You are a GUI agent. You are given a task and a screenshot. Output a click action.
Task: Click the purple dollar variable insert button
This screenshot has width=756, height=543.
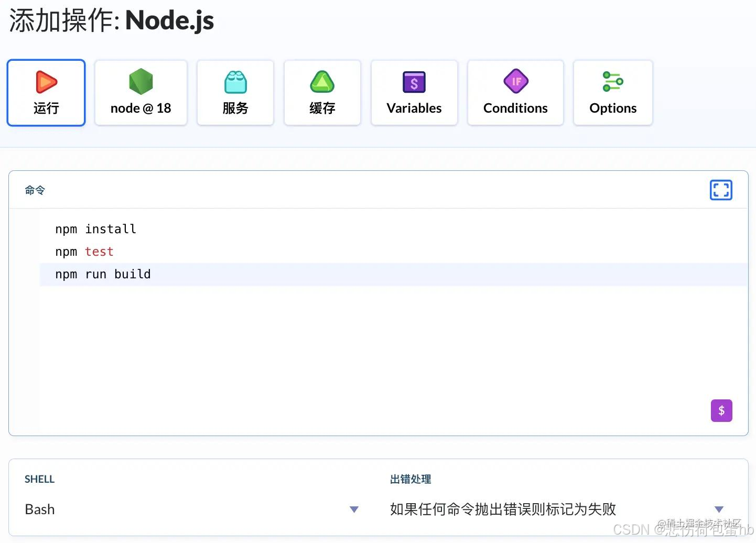(721, 410)
